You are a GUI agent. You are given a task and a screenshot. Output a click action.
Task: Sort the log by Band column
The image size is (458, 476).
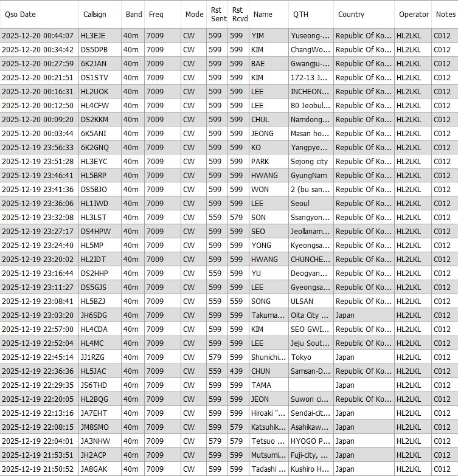click(x=133, y=14)
